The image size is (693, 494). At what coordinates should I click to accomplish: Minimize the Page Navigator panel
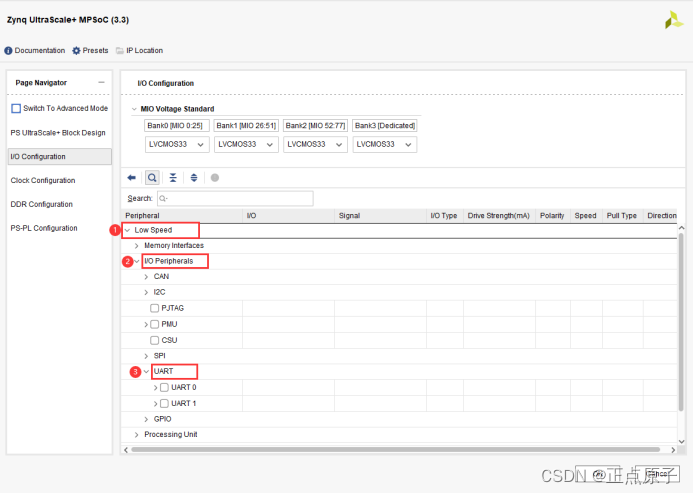pyautogui.click(x=102, y=82)
